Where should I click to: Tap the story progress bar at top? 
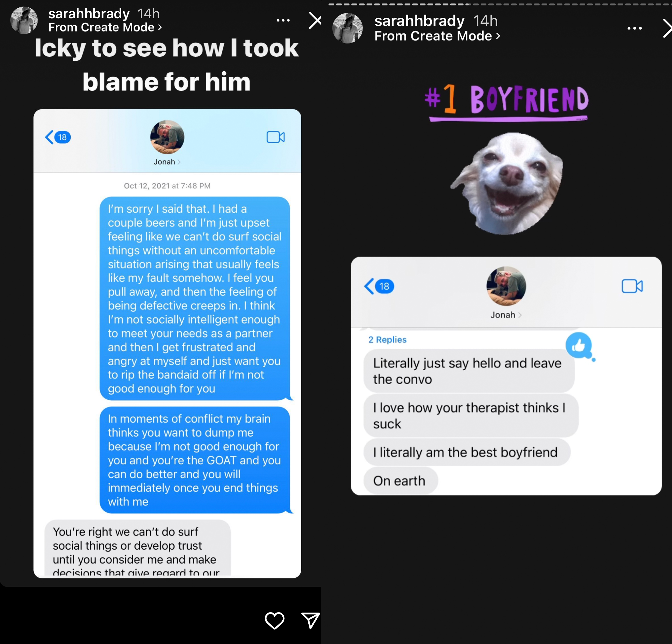pos(500,4)
